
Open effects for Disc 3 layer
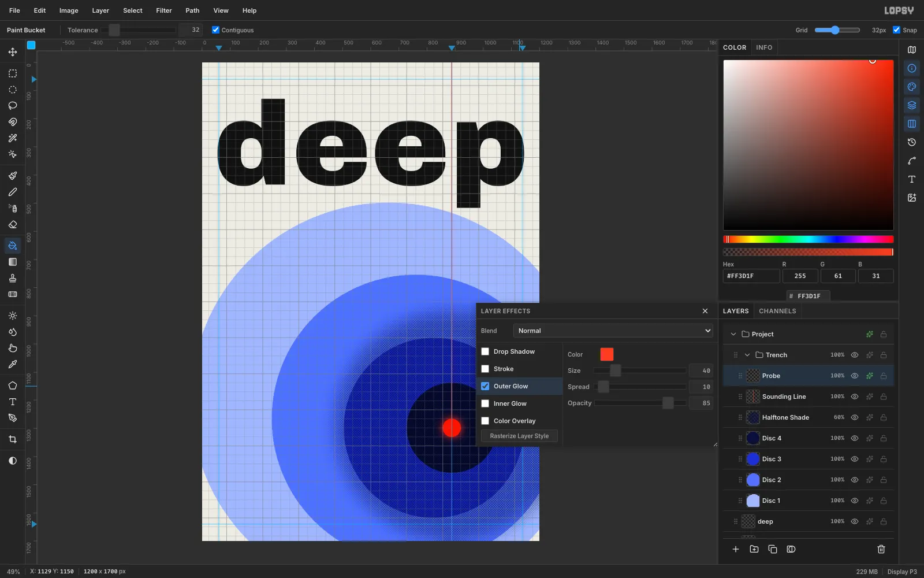click(870, 459)
